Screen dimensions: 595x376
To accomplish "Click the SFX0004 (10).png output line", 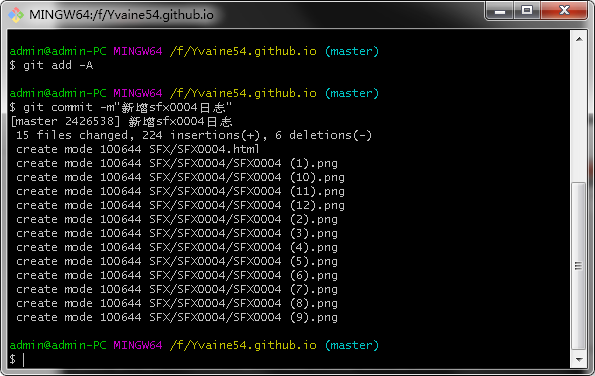I will pos(180,177).
